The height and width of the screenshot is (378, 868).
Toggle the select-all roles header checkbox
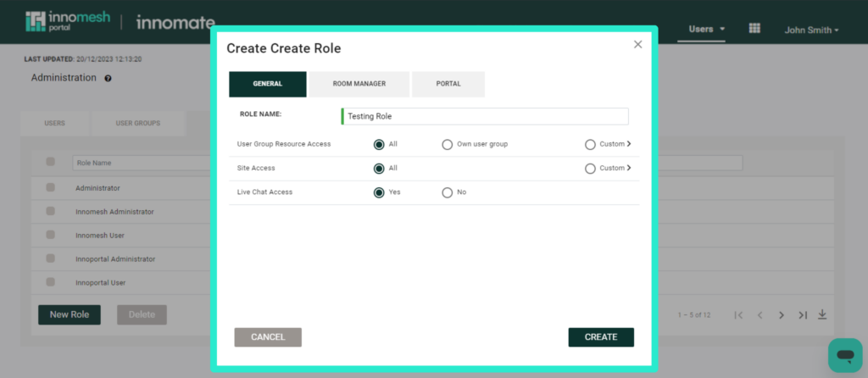(50, 162)
